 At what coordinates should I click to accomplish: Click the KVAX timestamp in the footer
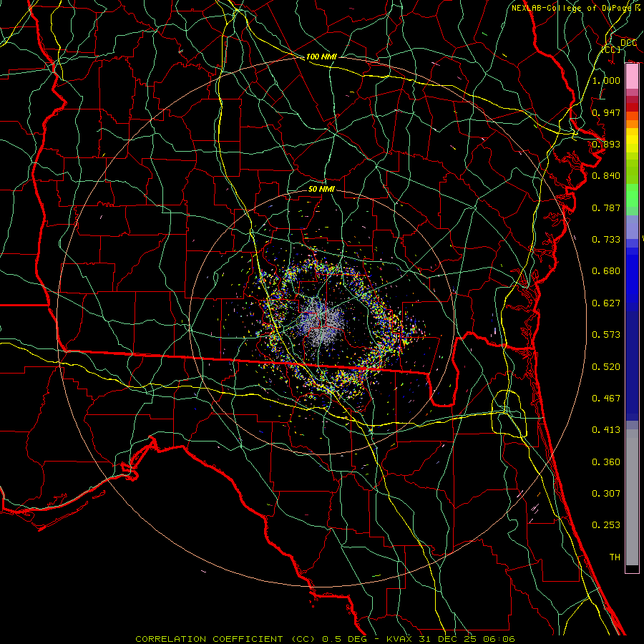click(452, 638)
